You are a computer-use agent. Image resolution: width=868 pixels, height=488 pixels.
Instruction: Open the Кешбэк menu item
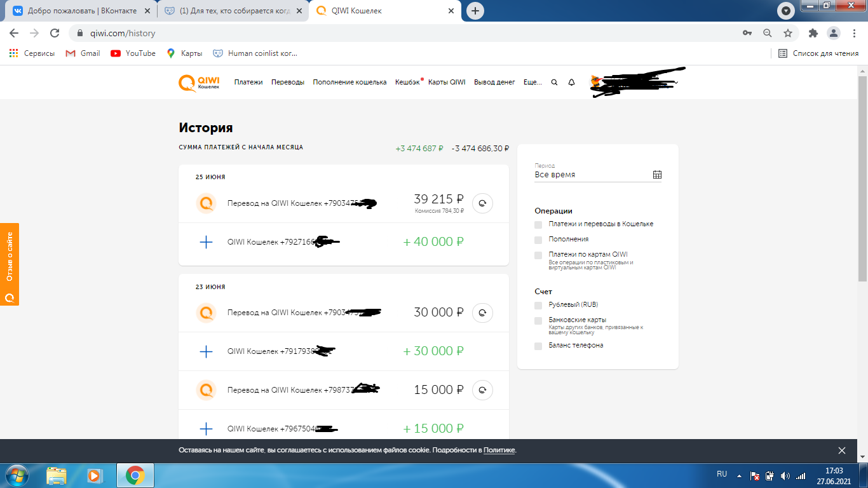point(407,83)
